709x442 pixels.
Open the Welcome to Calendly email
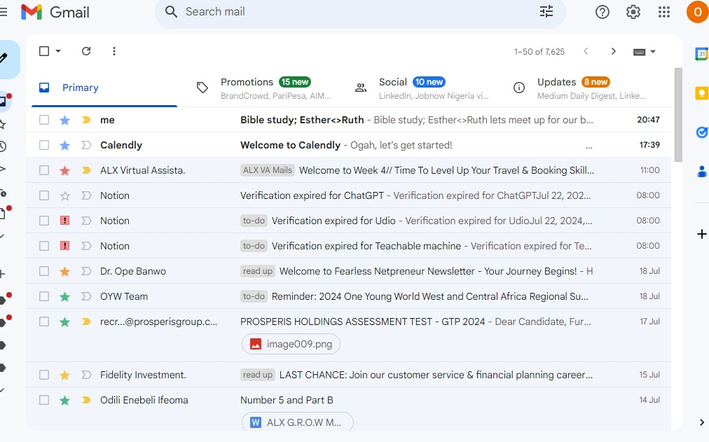(349, 145)
